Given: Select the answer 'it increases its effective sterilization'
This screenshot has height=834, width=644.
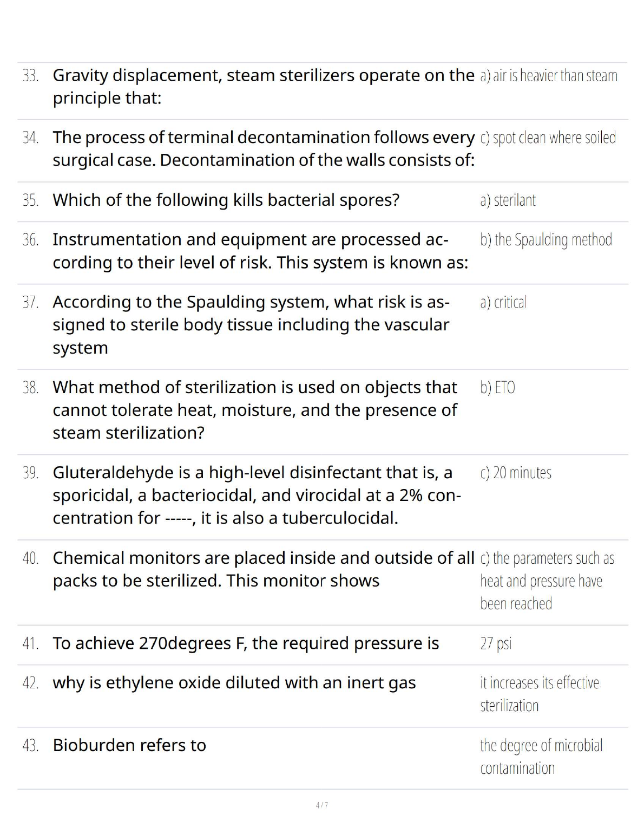Looking at the screenshot, I should [x=539, y=694].
